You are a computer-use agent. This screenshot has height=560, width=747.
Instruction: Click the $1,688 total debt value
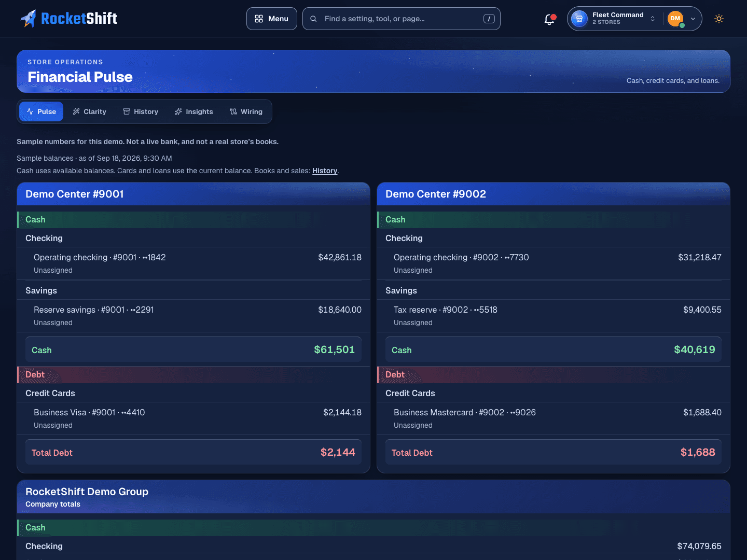point(698,452)
